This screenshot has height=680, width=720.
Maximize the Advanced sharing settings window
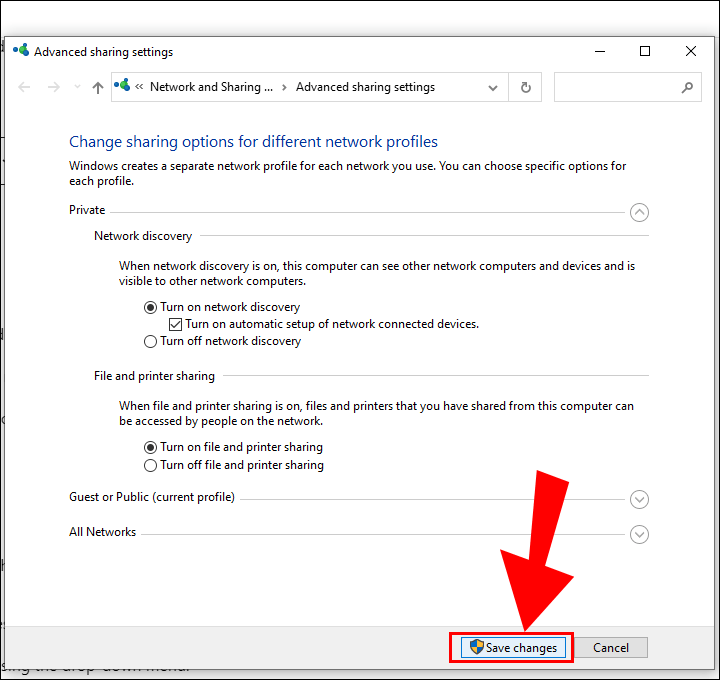coord(645,51)
